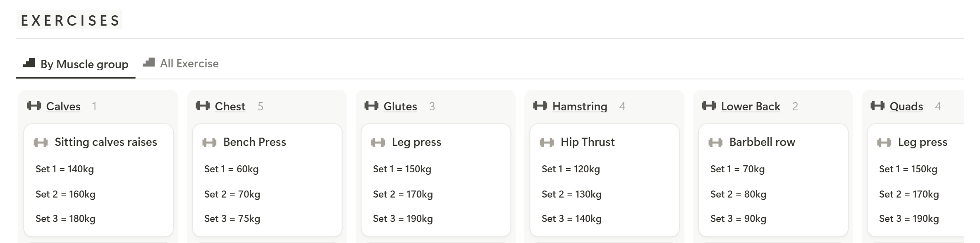This screenshot has width=980, height=243.
Task: Click dumbbell icon beside Glutes group
Action: pos(371,106)
